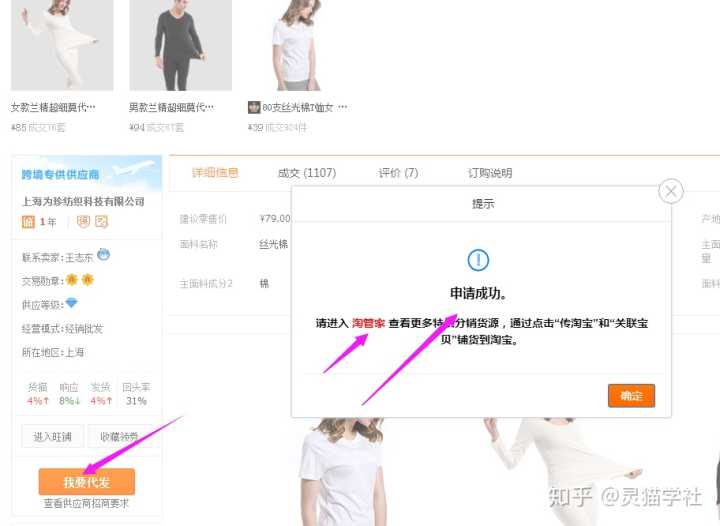
Task: Open the 评价 (7) tab
Action: pyautogui.click(x=398, y=173)
